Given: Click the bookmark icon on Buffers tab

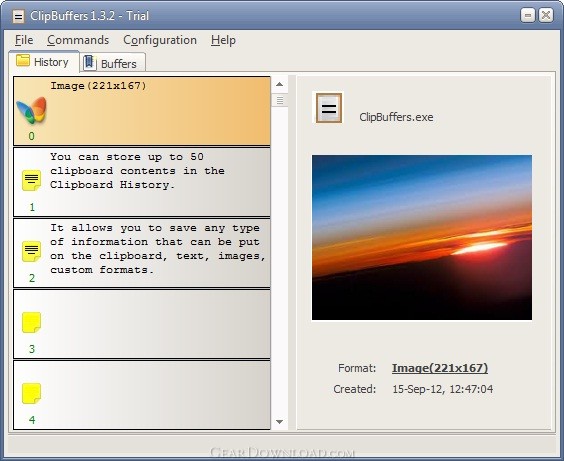Looking at the screenshot, I should click(89, 63).
